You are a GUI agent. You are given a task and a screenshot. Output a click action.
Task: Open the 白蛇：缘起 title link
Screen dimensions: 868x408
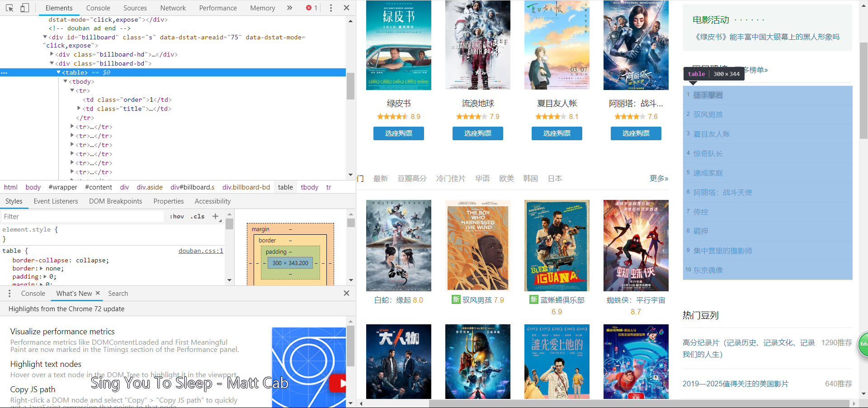click(393, 300)
